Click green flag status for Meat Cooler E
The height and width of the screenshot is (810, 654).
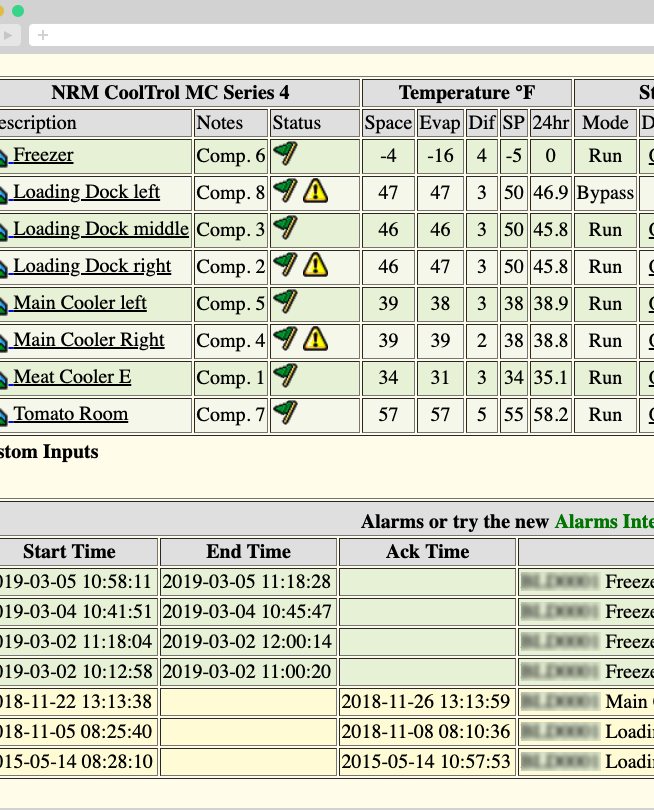pos(285,376)
